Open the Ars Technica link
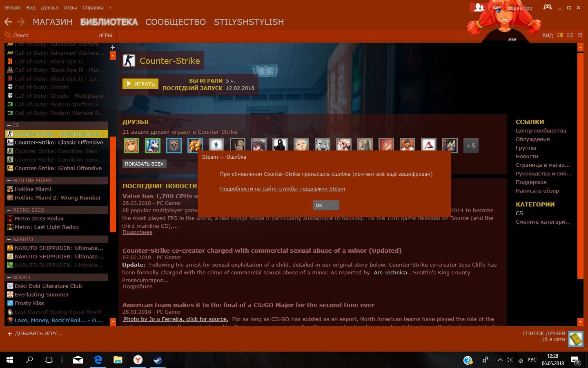The image size is (588, 368). pyautogui.click(x=390, y=273)
